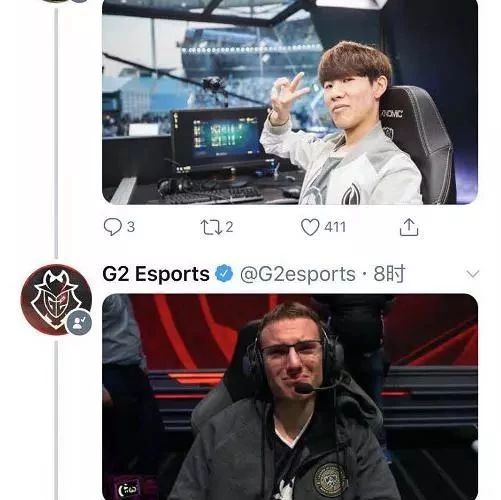Screen dimensions: 501x500
Task: Retweet using the arrows icon
Action: click(211, 227)
